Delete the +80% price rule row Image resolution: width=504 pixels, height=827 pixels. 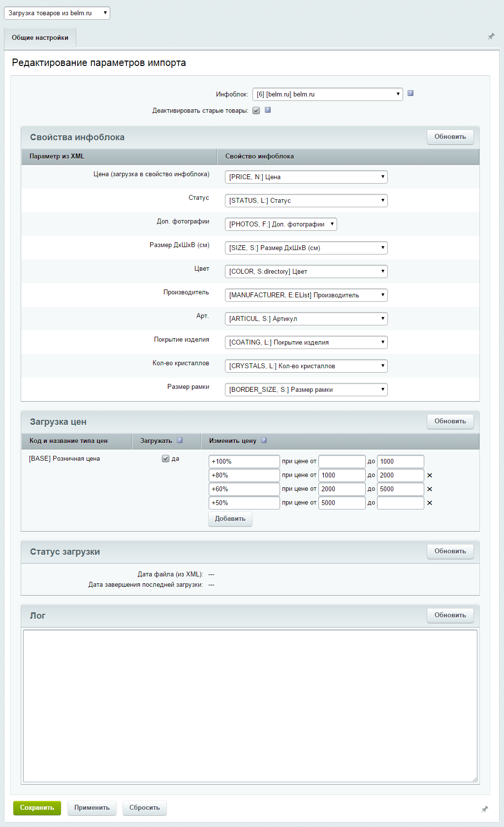pos(430,476)
